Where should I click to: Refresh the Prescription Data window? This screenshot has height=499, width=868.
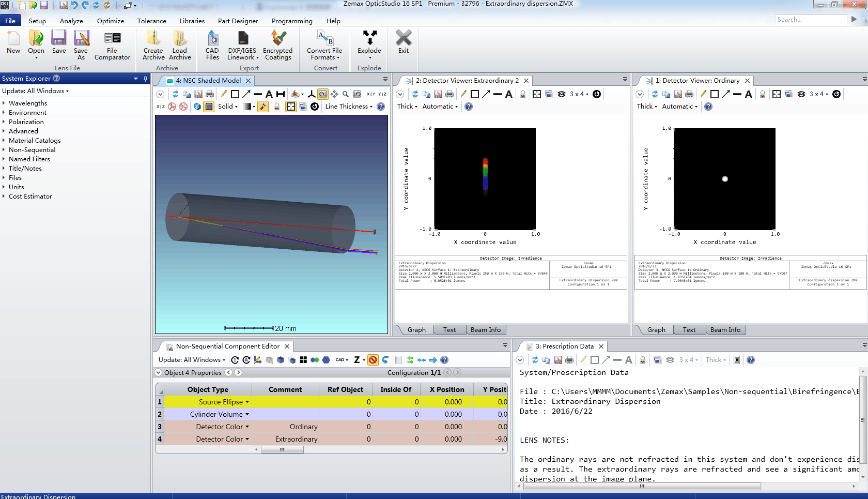[x=535, y=360]
